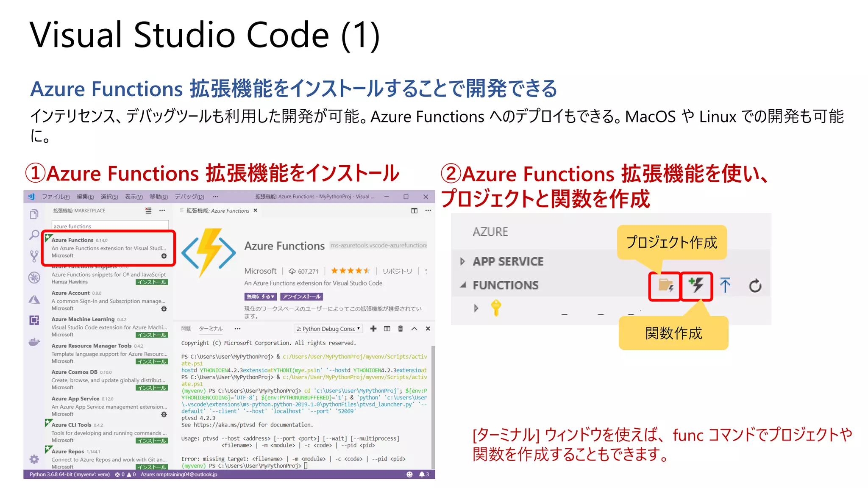Screen dimensions: 868x488
Task: Select the Azure Account extension list item
Action: (x=108, y=300)
